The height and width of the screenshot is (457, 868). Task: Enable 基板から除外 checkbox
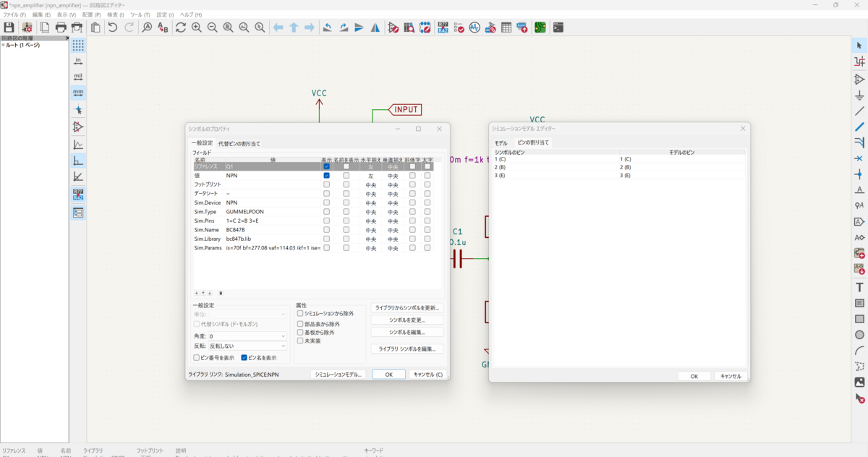300,332
